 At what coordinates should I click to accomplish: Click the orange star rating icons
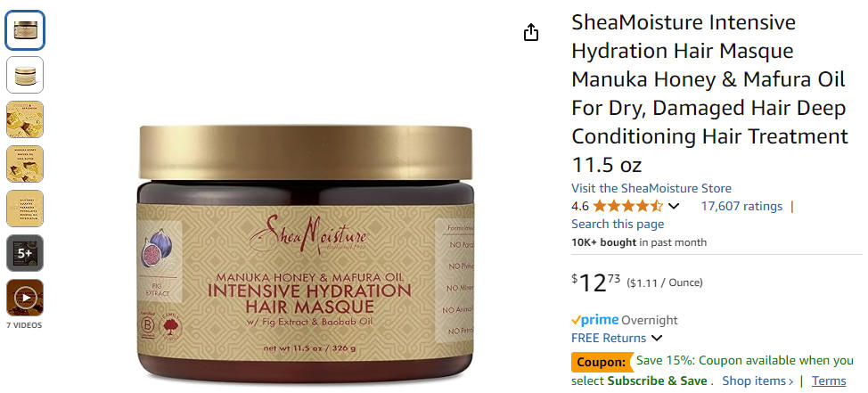[x=627, y=207]
